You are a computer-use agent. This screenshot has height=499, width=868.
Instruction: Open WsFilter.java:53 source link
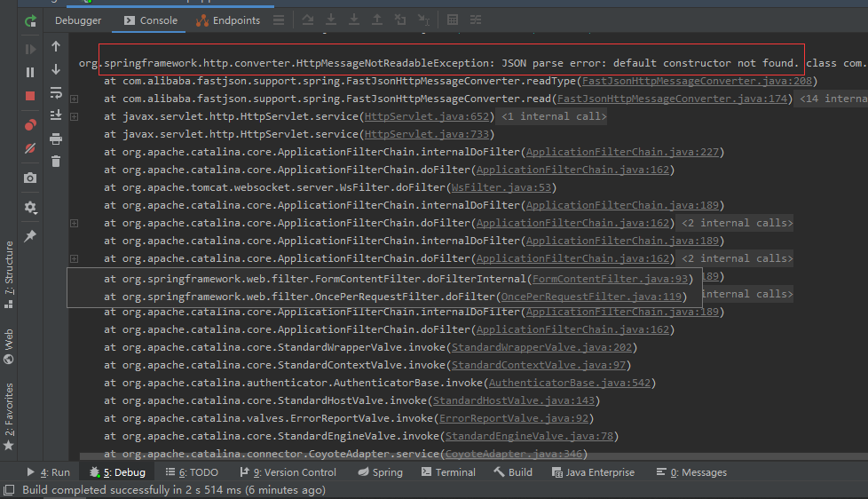pyautogui.click(x=501, y=187)
